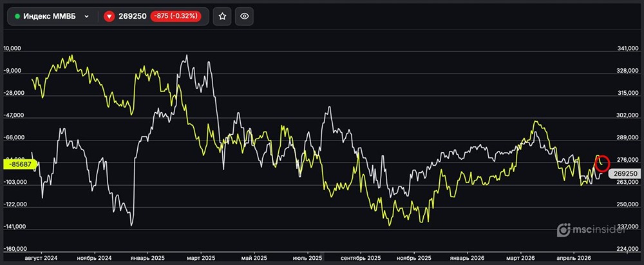644x265 pixels.
Task: Click the green status dot beside Индекс ММВБ
Action: (x=17, y=17)
